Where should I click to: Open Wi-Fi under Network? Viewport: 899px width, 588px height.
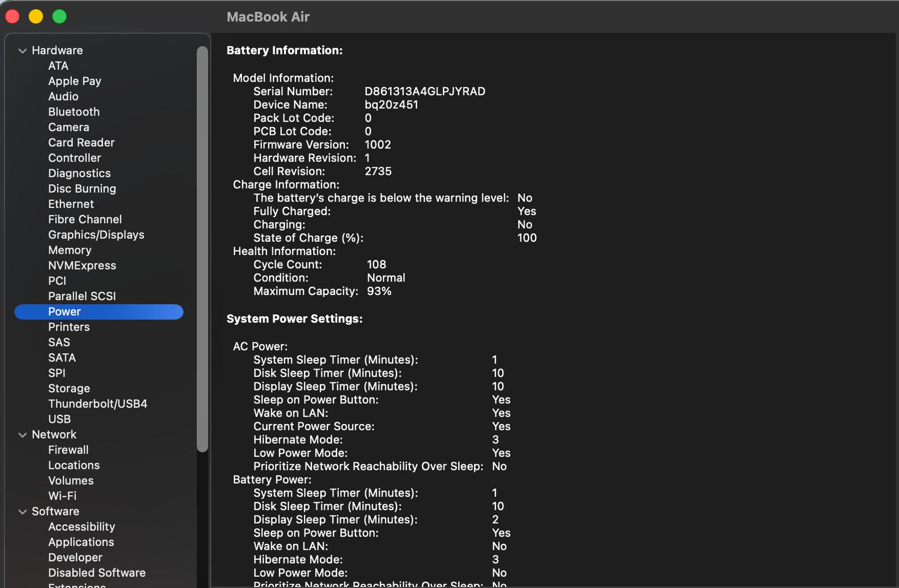[62, 495]
